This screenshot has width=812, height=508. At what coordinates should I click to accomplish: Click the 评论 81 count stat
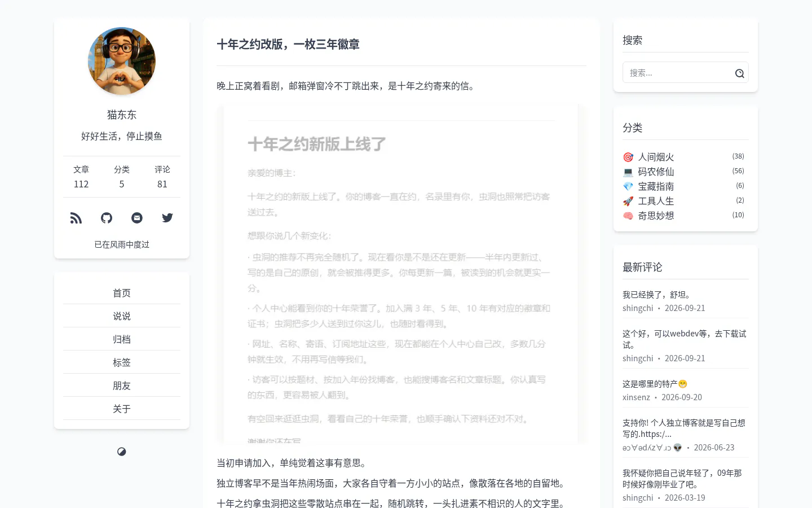pos(162,177)
